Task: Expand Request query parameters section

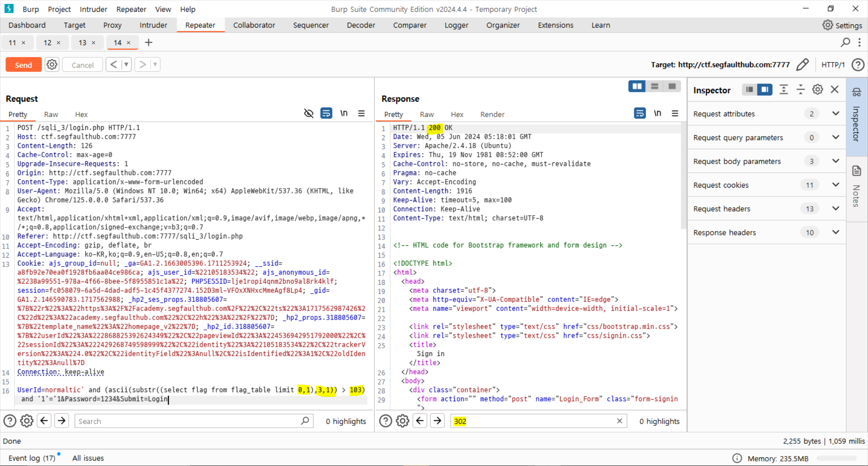Action: pos(835,137)
